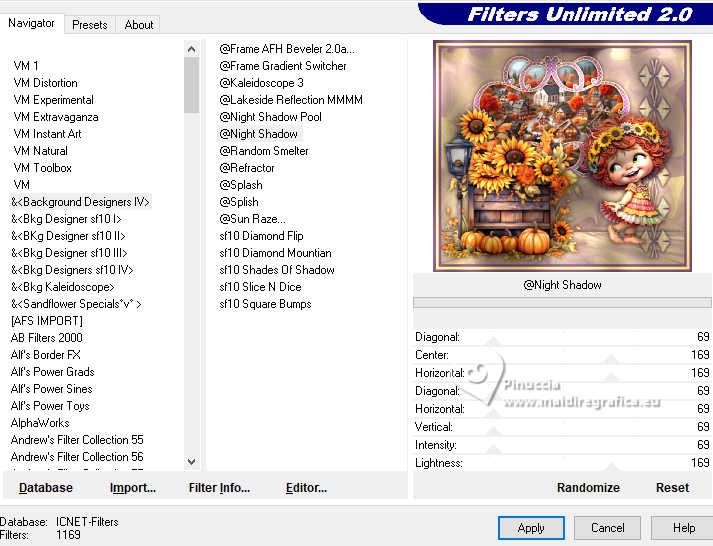Select &<Sandflower Specials°v° > category

pos(76,304)
